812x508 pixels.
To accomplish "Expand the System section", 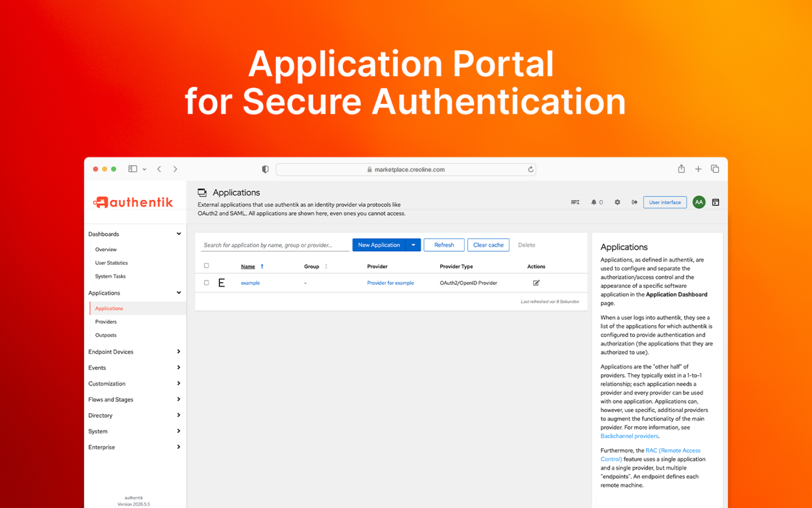I will (x=179, y=431).
